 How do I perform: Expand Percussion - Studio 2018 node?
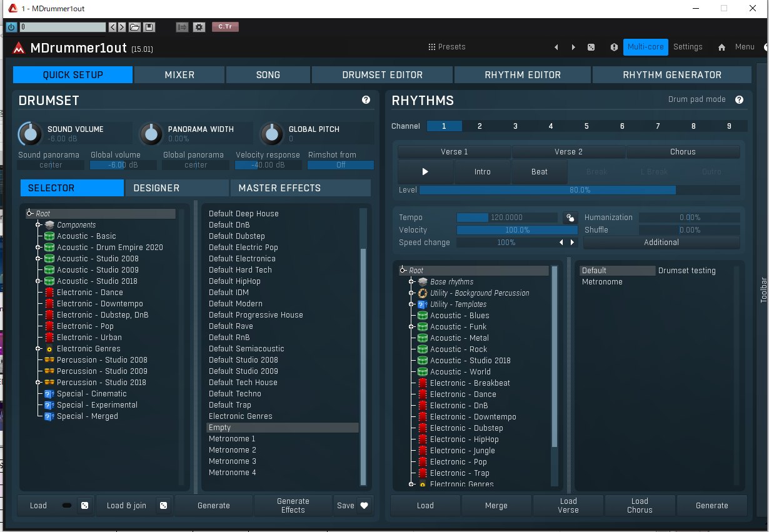(x=38, y=383)
